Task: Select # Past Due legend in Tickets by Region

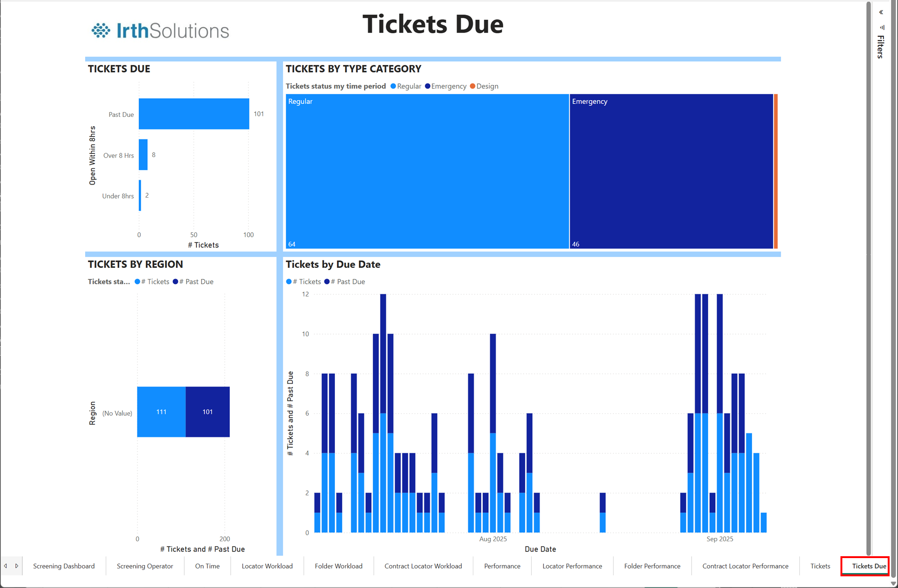Action: (x=193, y=282)
